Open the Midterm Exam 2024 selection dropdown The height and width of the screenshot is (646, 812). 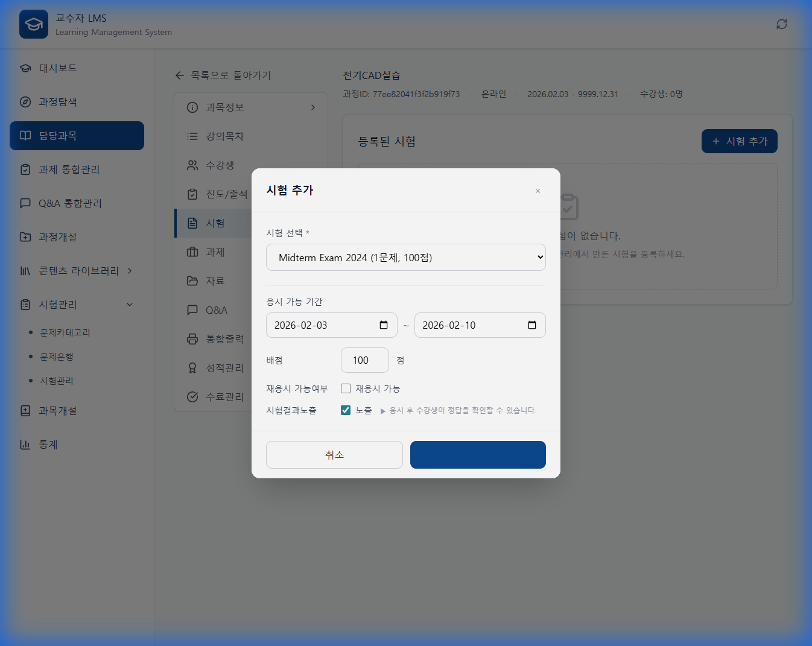tap(405, 257)
